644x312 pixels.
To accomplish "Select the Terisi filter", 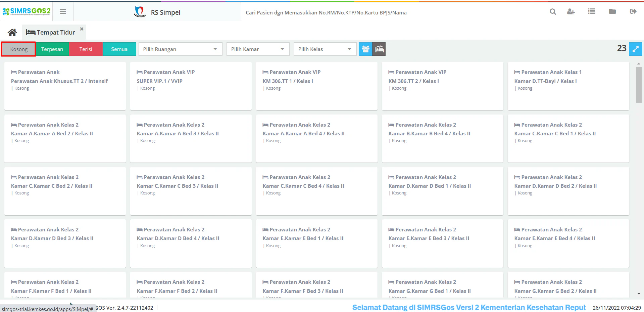I will click(86, 49).
